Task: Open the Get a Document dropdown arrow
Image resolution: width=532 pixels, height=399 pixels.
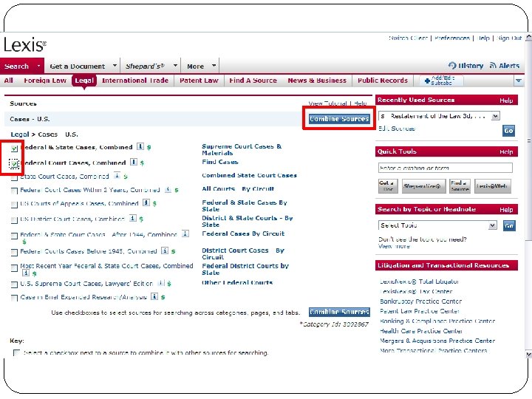Action: click(115, 65)
